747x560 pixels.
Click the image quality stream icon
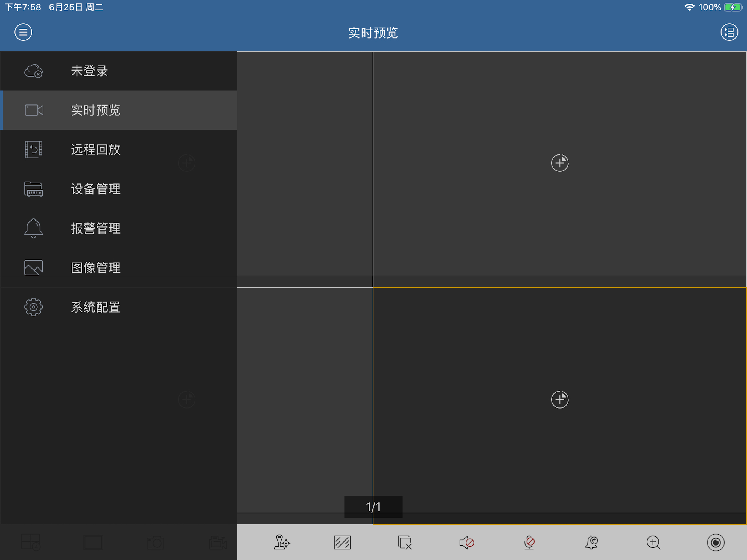pos(342,542)
